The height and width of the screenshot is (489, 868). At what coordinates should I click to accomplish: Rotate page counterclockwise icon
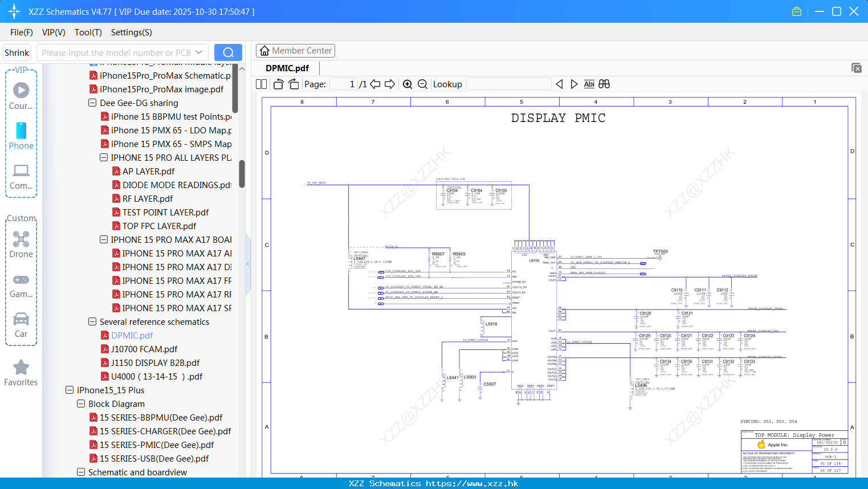coord(278,84)
